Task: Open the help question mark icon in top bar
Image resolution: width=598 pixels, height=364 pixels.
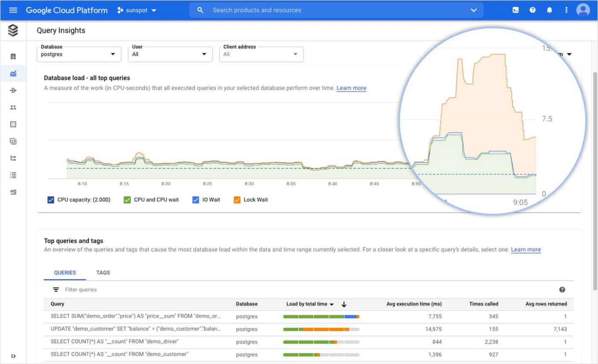Action: coord(533,10)
